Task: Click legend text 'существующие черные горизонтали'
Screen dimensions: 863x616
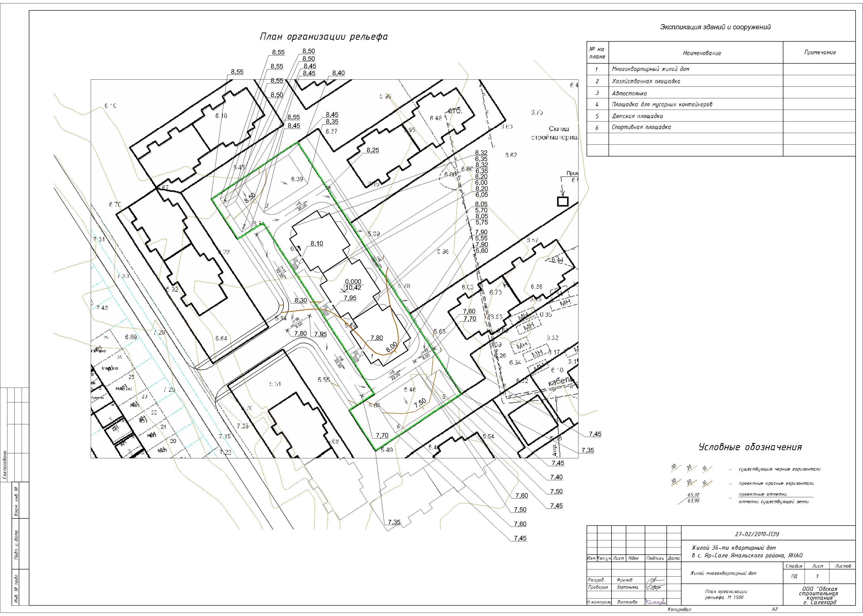Action: (x=779, y=469)
